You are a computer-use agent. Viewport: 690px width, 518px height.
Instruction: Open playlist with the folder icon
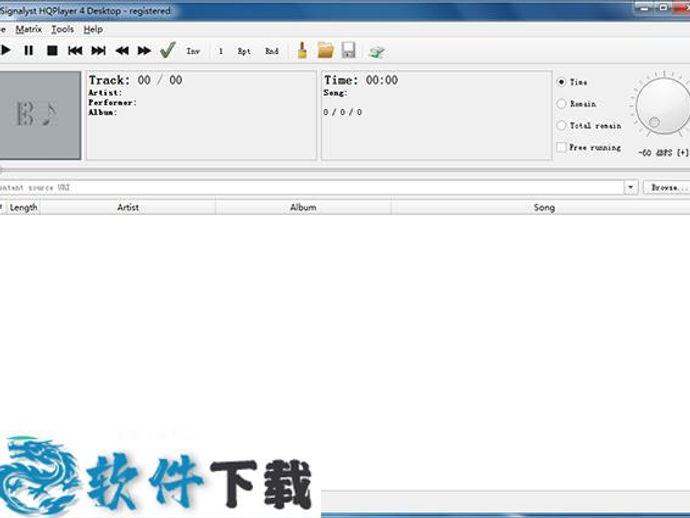click(326, 50)
